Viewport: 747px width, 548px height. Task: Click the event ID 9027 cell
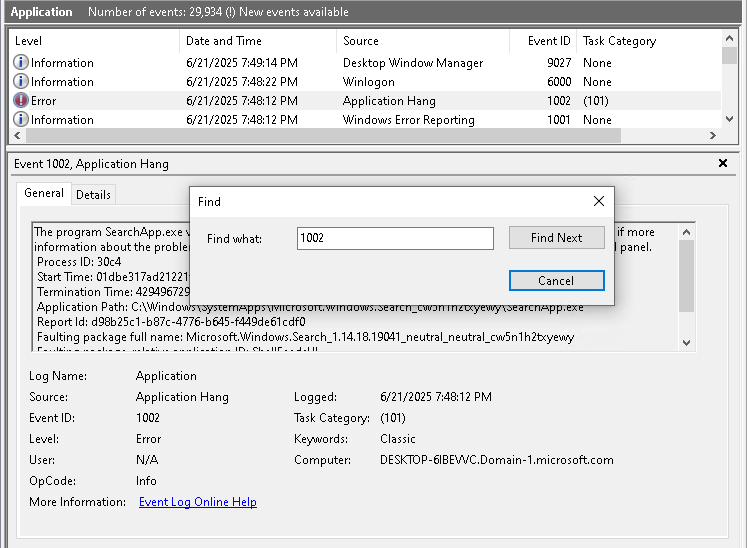tap(559, 62)
